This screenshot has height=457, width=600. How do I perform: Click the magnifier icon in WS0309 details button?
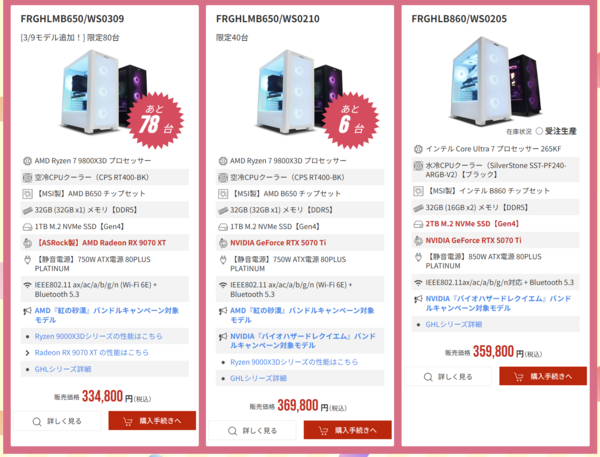pyautogui.click(x=37, y=422)
